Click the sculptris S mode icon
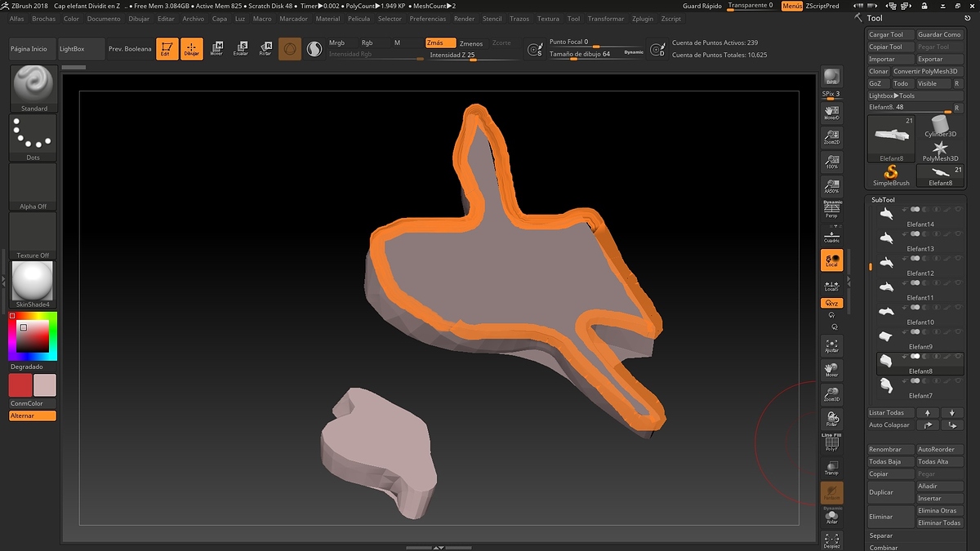This screenshot has height=551, width=980. [314, 50]
